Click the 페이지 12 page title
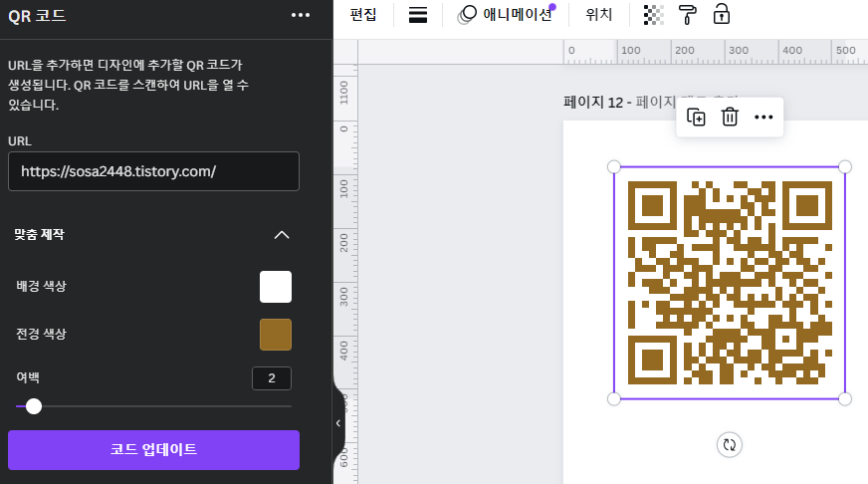 (x=593, y=103)
